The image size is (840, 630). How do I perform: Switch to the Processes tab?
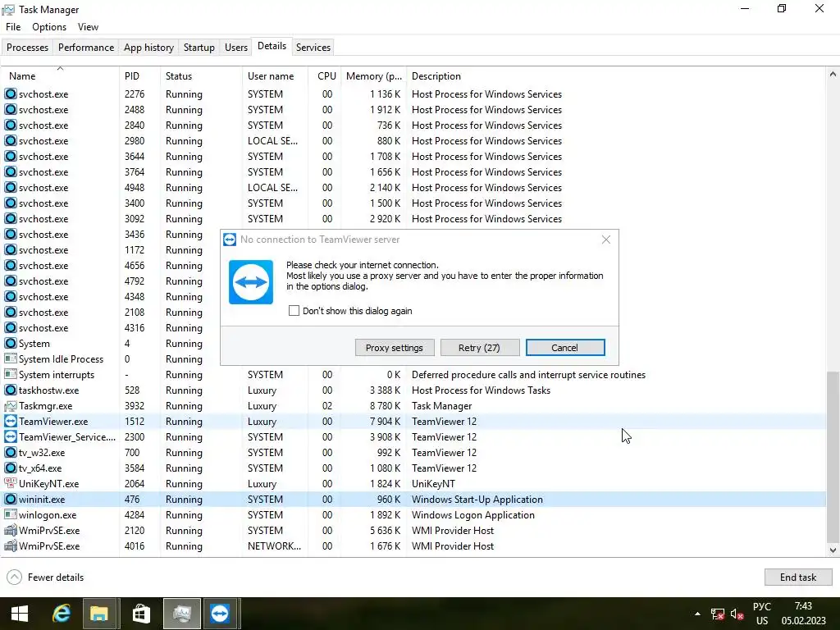pos(27,47)
